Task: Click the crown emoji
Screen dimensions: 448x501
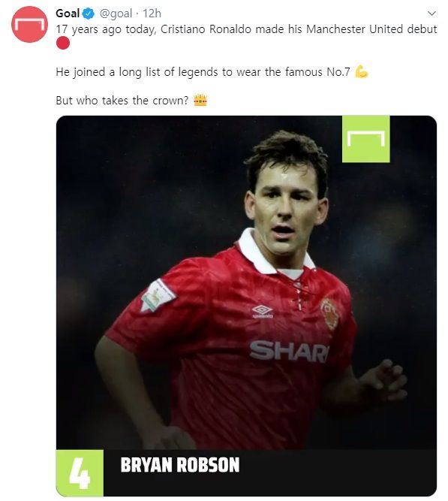Action: [200, 101]
